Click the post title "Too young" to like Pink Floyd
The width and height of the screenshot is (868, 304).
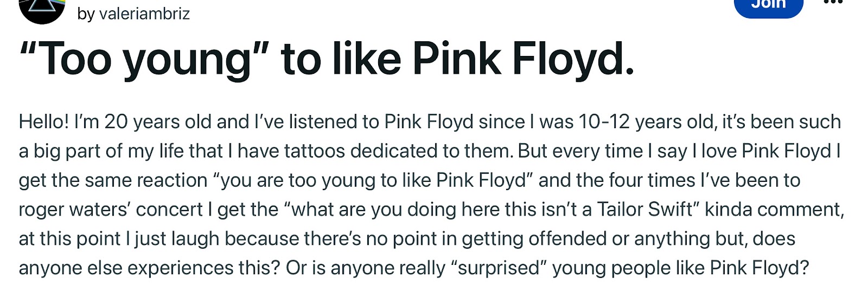click(x=327, y=59)
